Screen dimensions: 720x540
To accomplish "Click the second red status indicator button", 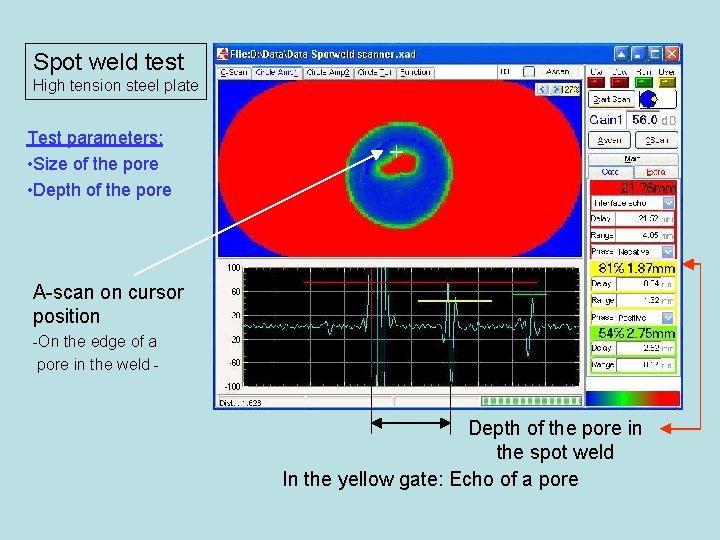I will (x=619, y=82).
